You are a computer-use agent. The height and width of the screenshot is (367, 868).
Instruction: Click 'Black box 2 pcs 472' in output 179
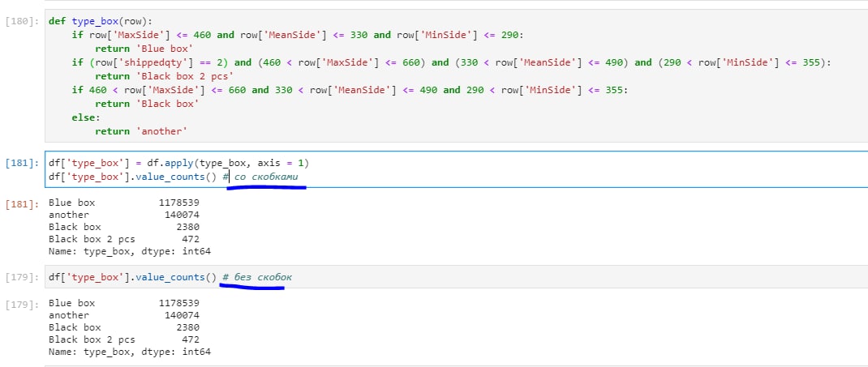click(124, 339)
